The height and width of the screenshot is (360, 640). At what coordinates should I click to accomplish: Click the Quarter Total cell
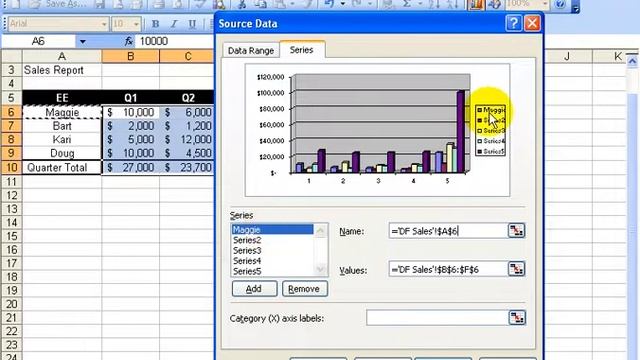(x=62, y=168)
